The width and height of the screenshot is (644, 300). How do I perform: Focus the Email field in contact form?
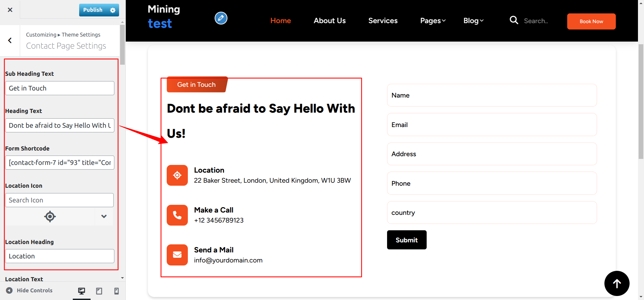(492, 125)
